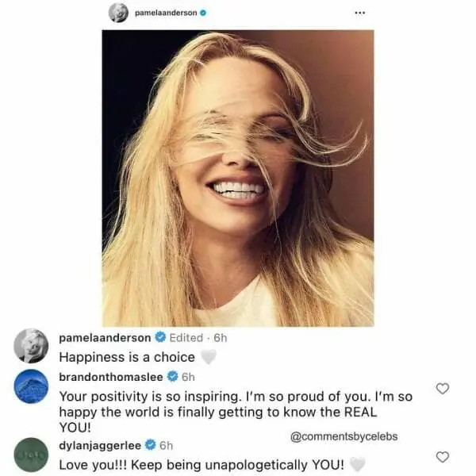Like the dylanjaggerlee comment with the heart
This screenshot has width=476, height=476.
[x=443, y=456]
